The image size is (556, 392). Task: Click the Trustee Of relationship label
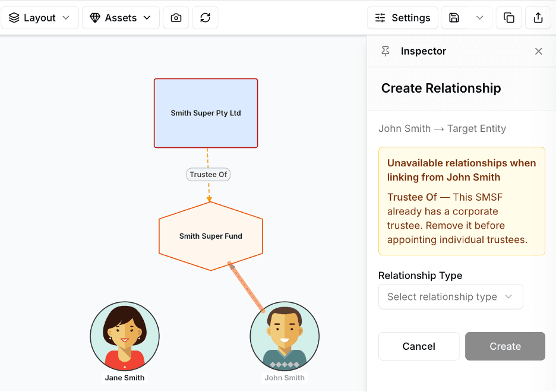click(x=208, y=175)
